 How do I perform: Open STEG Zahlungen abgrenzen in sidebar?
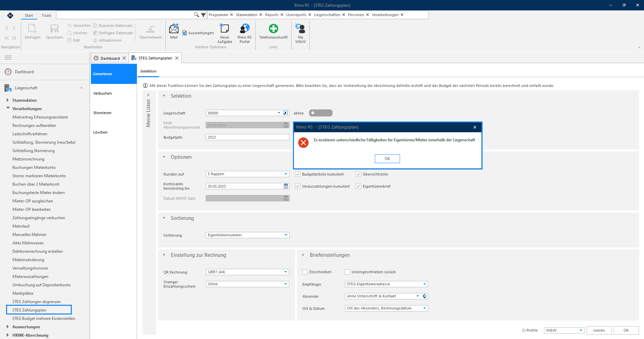37,302
